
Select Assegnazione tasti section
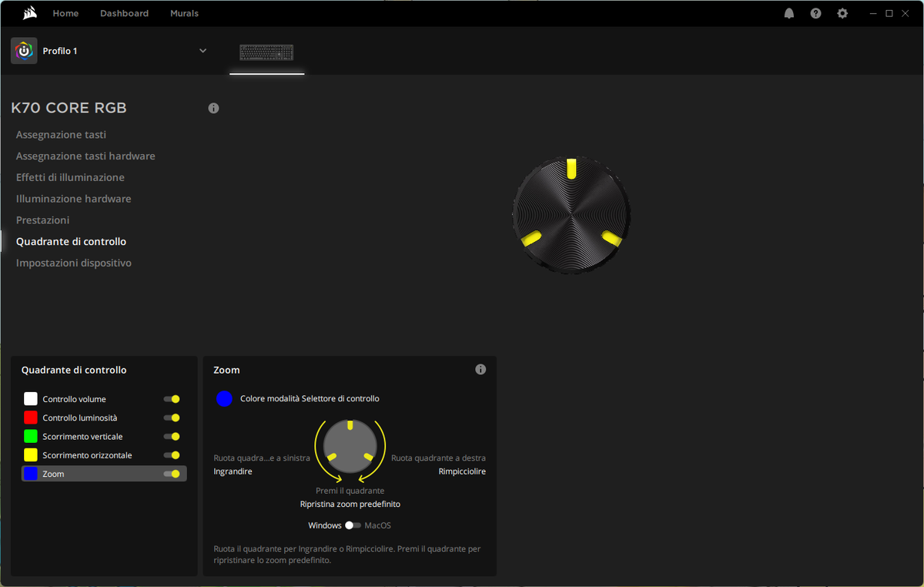pos(61,135)
